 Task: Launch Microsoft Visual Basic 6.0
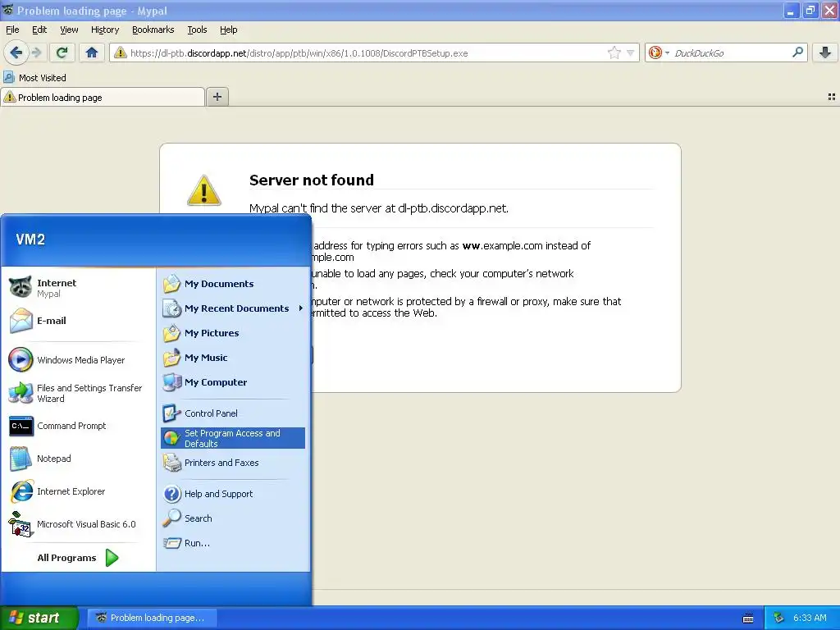click(80, 524)
